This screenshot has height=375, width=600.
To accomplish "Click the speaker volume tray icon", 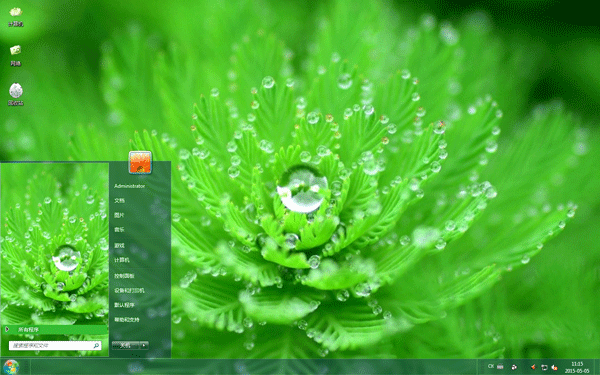I will [554, 368].
